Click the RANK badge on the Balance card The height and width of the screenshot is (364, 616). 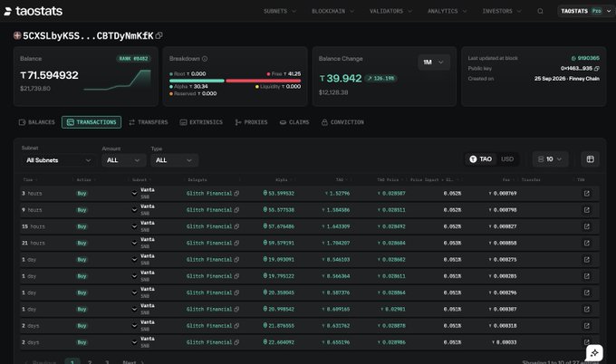tap(133, 59)
